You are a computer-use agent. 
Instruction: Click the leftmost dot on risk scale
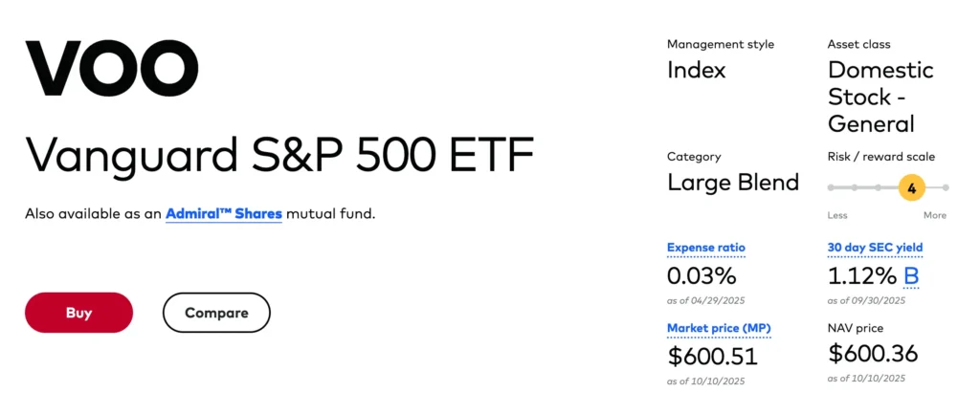pyautogui.click(x=831, y=187)
